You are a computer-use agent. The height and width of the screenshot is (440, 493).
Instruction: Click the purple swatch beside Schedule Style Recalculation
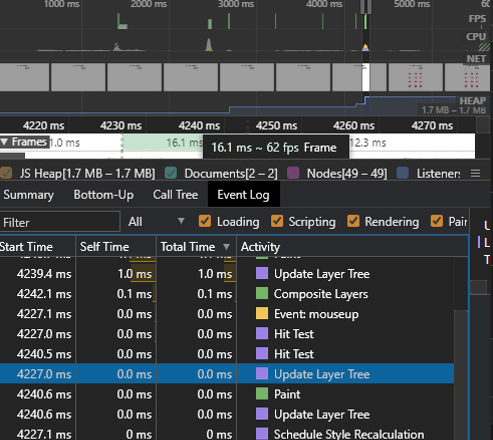[x=262, y=434]
